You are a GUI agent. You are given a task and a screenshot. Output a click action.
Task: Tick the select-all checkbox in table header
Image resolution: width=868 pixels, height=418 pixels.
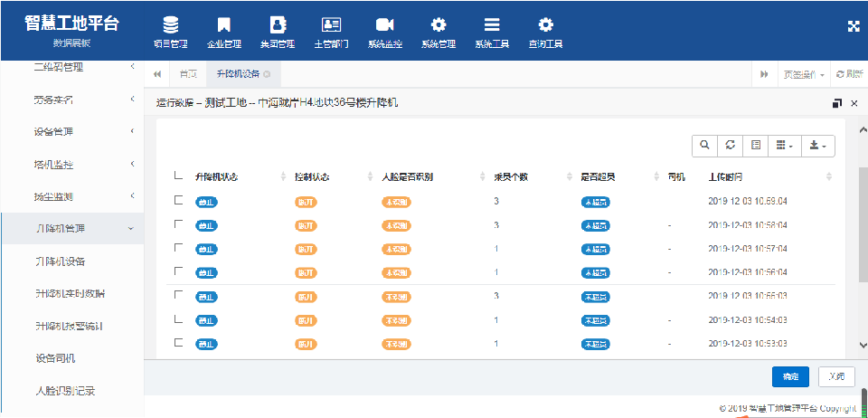pyautogui.click(x=178, y=176)
